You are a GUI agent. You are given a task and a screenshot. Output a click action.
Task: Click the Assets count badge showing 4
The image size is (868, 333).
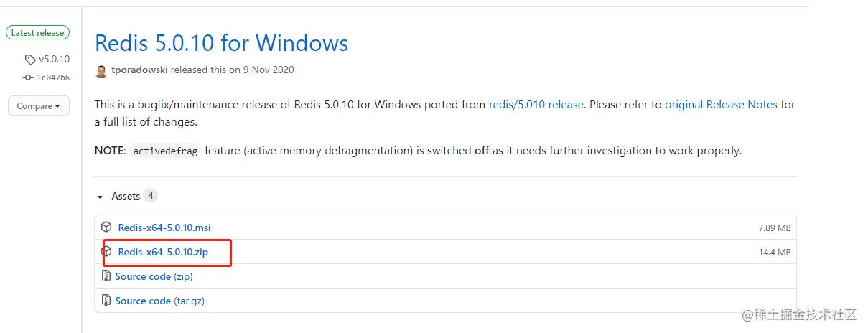150,196
